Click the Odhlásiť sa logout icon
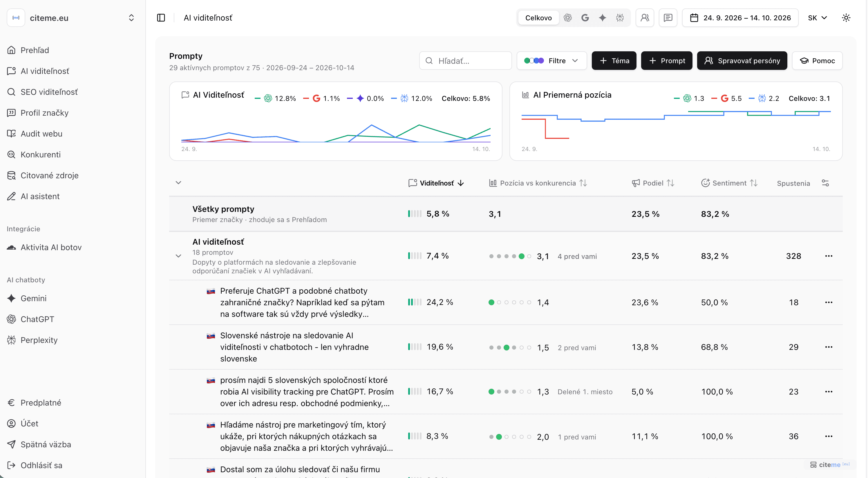Viewport: 868px width, 478px height. pyautogui.click(x=11, y=465)
